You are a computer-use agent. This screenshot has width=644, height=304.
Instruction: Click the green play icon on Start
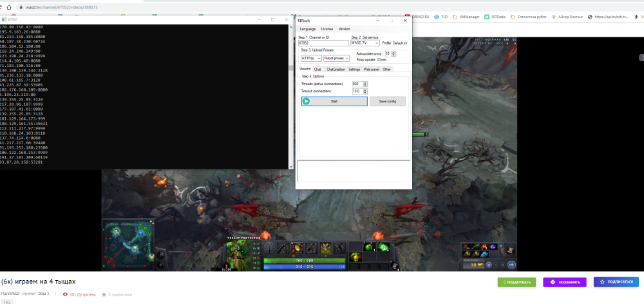[307, 101]
